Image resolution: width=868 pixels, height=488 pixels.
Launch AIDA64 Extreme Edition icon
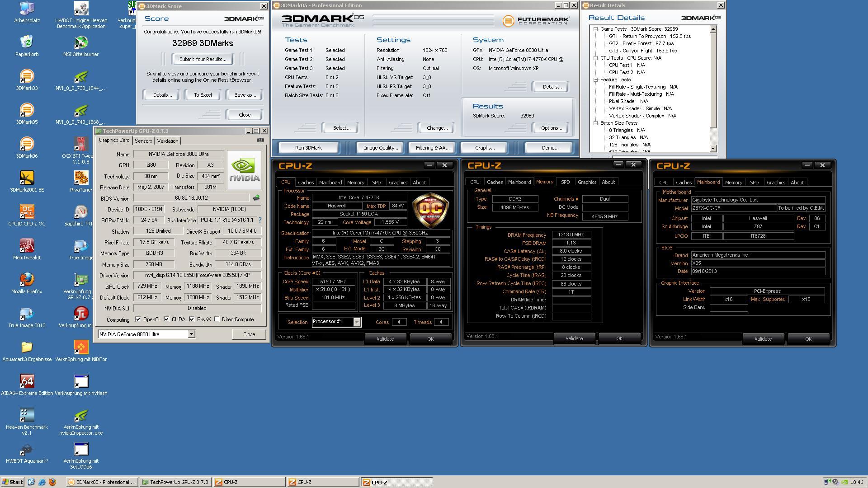pos(27,385)
